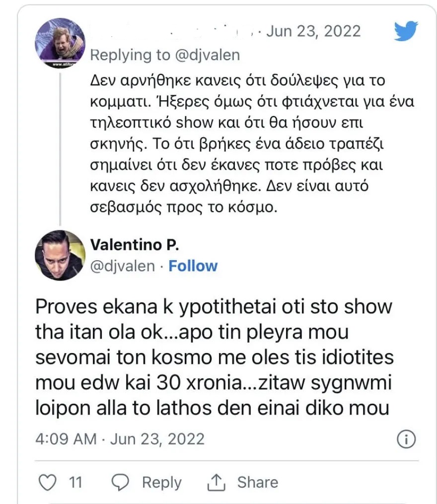Click the blurred username of top reply
Screen dimensions: 437x504
point(171,31)
